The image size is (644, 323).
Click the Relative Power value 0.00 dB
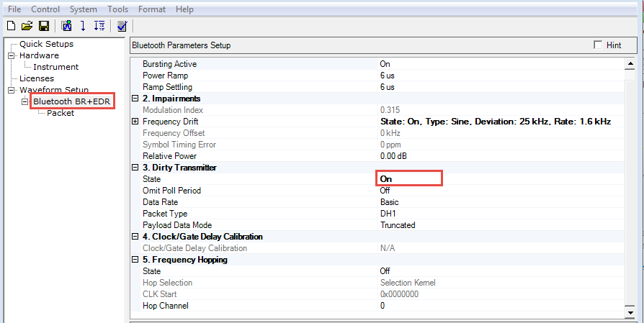click(393, 156)
